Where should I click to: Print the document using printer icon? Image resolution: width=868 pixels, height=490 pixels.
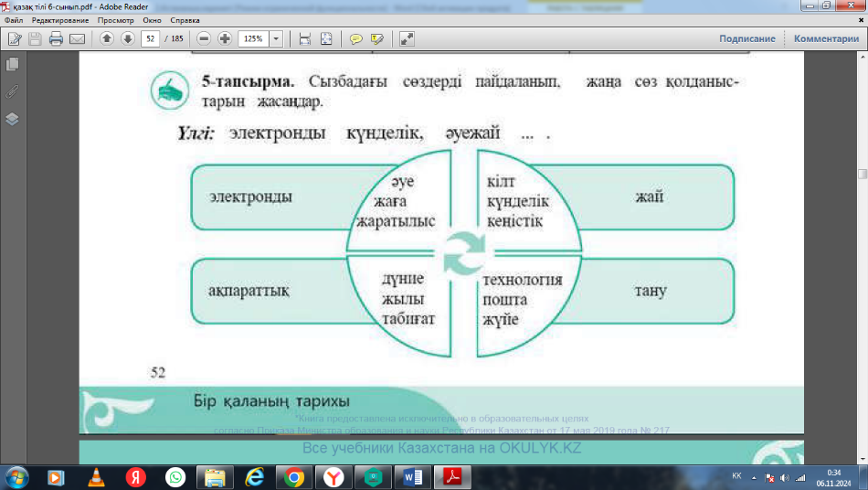pyautogui.click(x=56, y=38)
